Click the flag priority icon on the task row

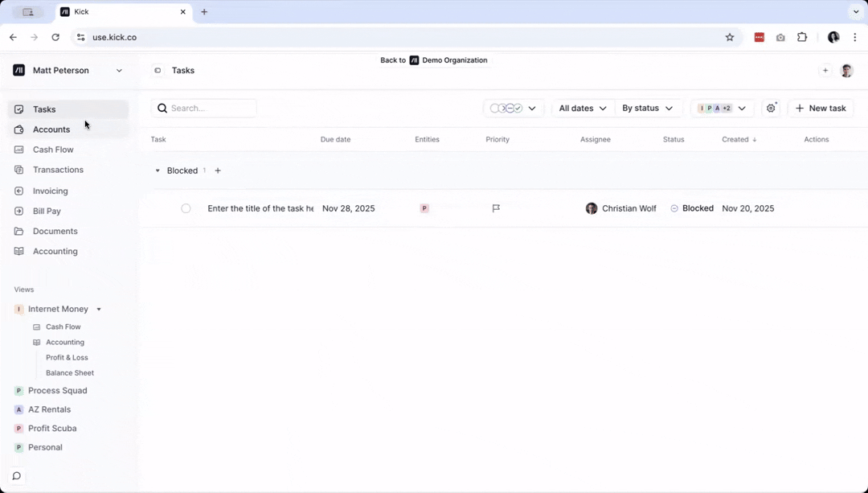point(496,207)
